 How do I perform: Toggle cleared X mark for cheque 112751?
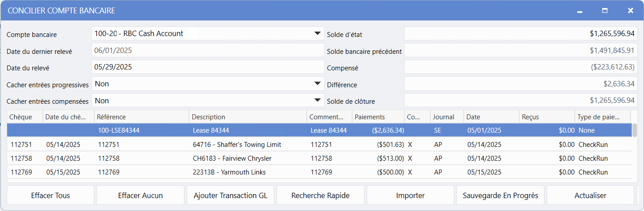pos(410,145)
